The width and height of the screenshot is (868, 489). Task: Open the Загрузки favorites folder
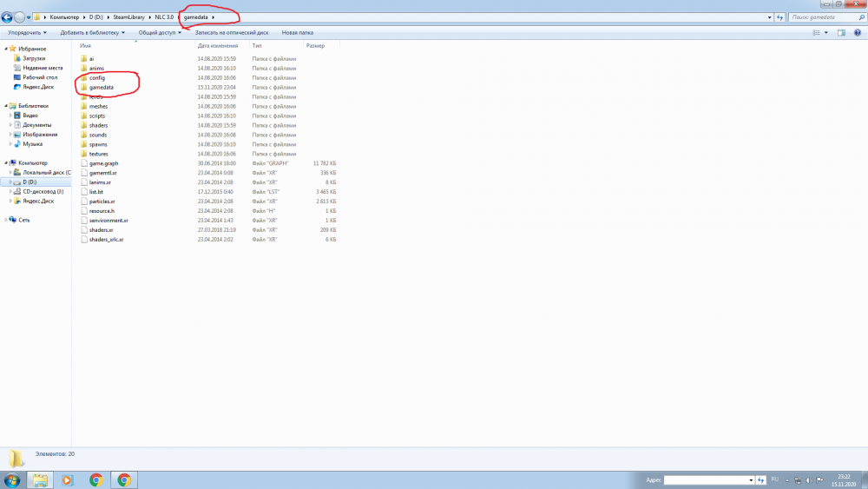[34, 58]
